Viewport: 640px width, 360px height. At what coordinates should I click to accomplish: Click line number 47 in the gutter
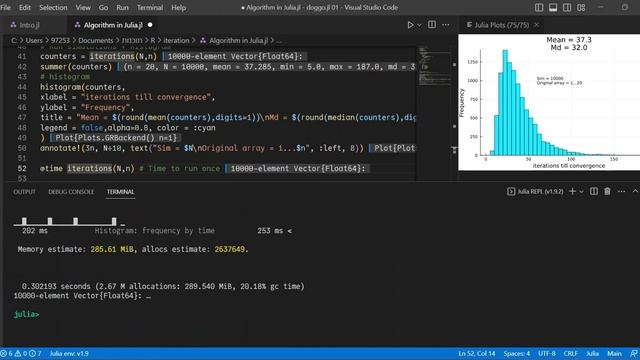coord(22,118)
